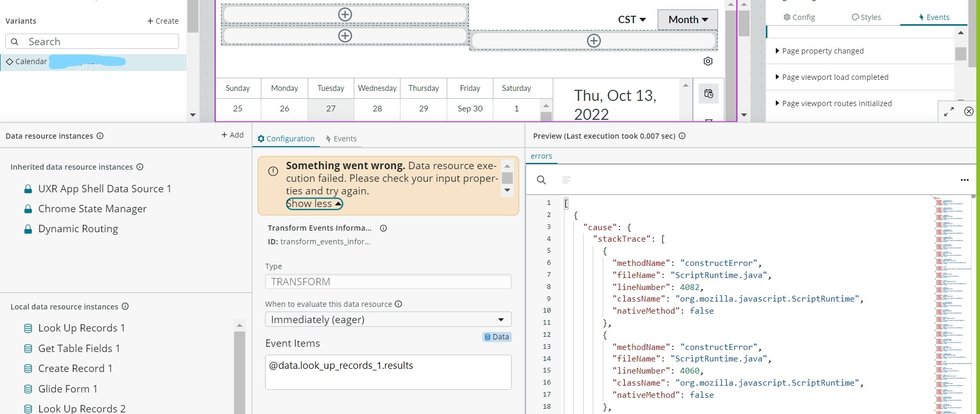Click the format lines icon in preview
This screenshot has height=414, width=980.
pyautogui.click(x=566, y=180)
